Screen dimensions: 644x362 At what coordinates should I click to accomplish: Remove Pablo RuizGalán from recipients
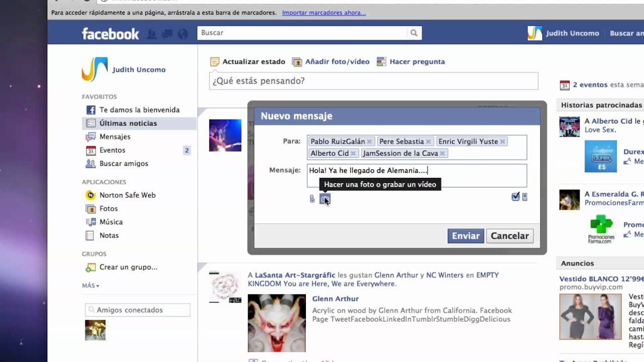pos(369,142)
